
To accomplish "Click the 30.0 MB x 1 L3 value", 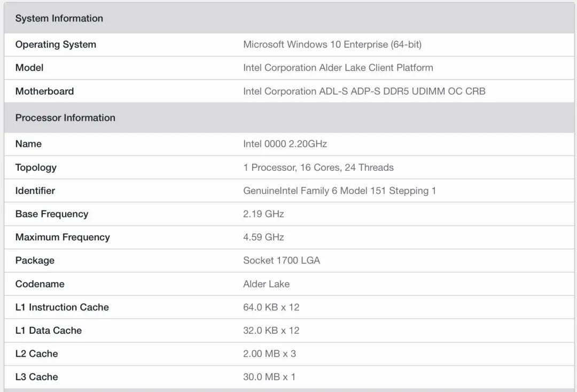I will 269,377.
